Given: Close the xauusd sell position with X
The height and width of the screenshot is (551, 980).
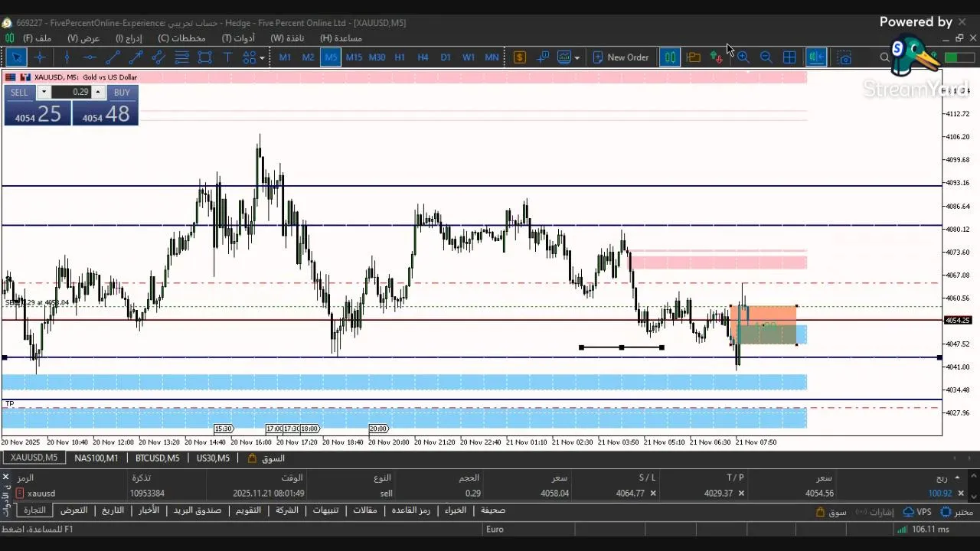Looking at the screenshot, I should click(961, 494).
